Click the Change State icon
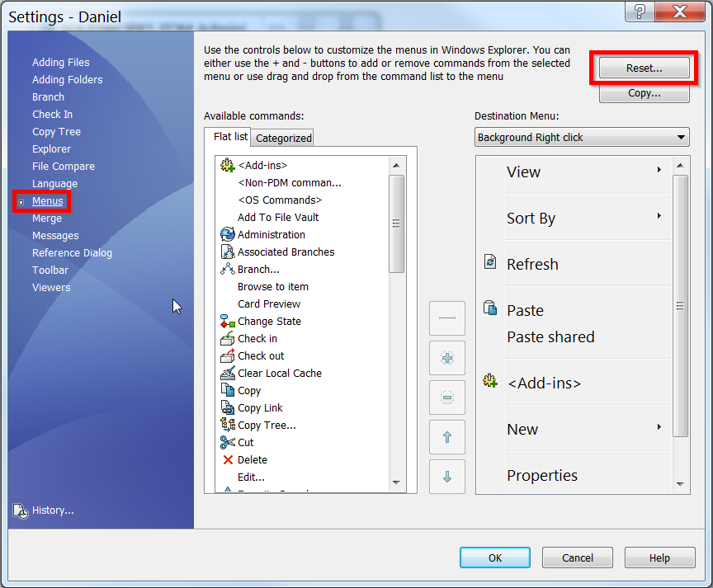 (x=228, y=321)
